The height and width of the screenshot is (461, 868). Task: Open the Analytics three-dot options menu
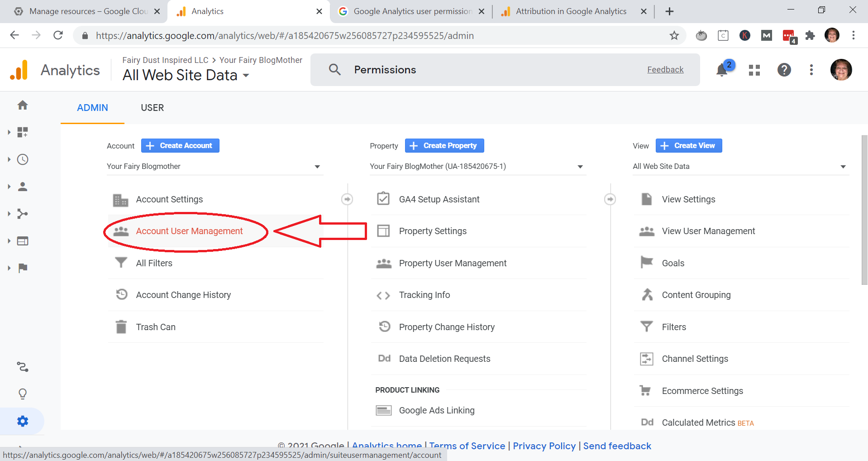pyautogui.click(x=811, y=70)
